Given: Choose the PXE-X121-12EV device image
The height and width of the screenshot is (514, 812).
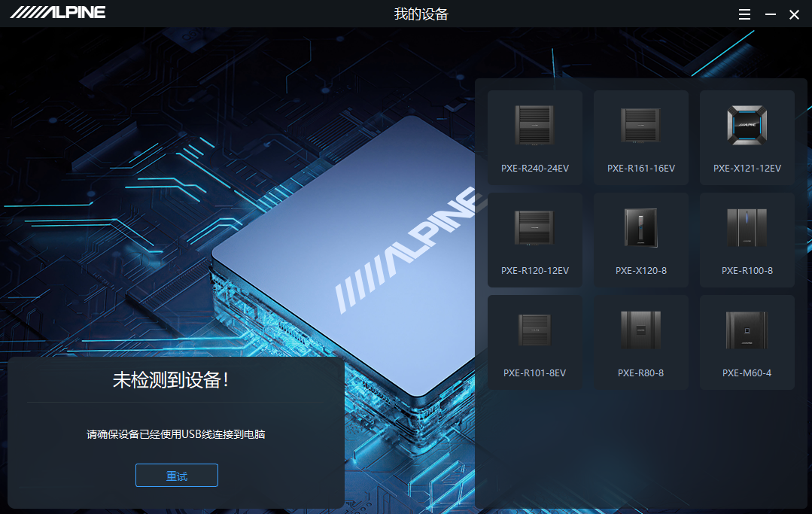Looking at the screenshot, I should [x=747, y=125].
